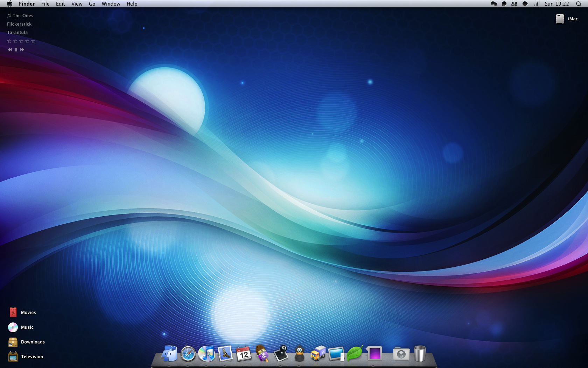Open the Trash in the dock
588x368 pixels.
coord(420,353)
